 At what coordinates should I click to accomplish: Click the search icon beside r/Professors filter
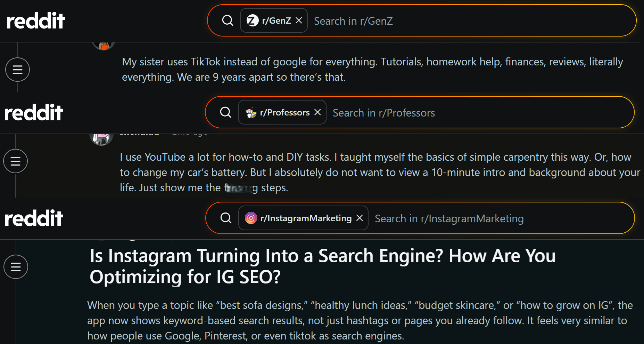tap(226, 112)
